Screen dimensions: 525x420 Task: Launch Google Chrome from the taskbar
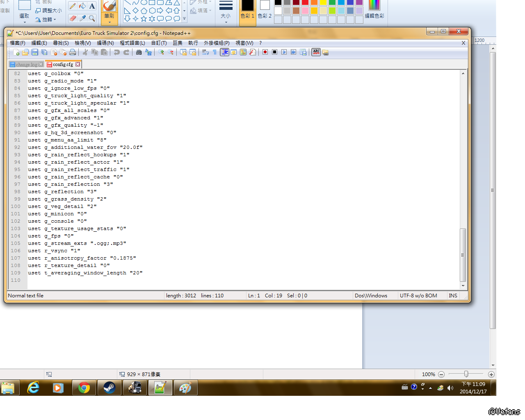point(84,388)
